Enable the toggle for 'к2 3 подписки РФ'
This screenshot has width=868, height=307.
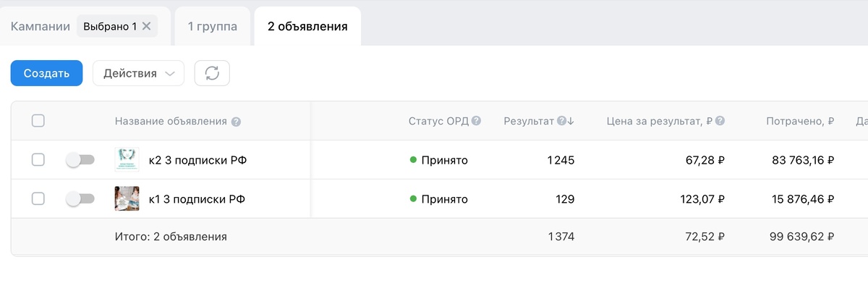click(80, 160)
